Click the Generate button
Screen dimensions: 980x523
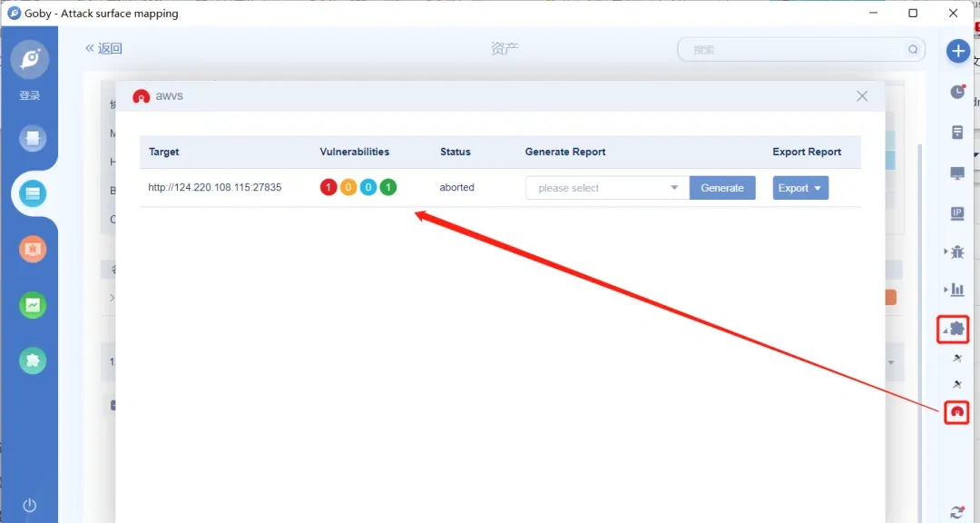coord(722,188)
